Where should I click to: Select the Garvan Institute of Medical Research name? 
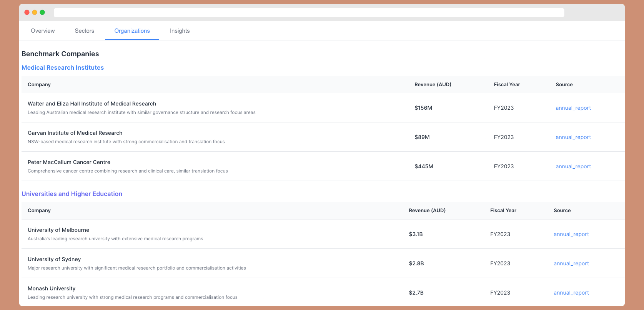75,133
